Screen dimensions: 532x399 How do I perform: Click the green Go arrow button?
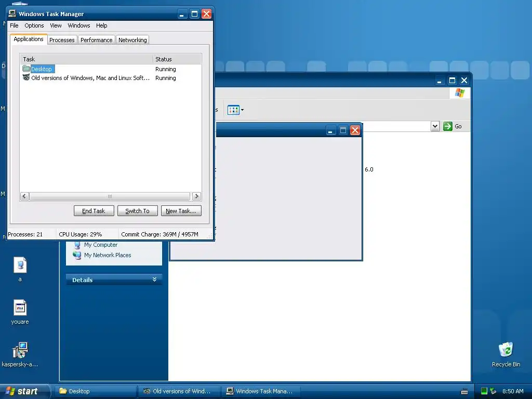[x=447, y=126]
